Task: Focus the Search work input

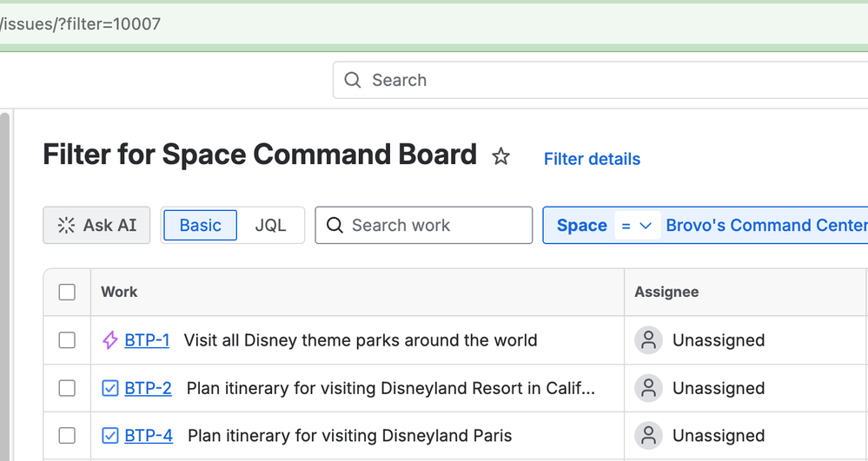Action: pyautogui.click(x=424, y=225)
